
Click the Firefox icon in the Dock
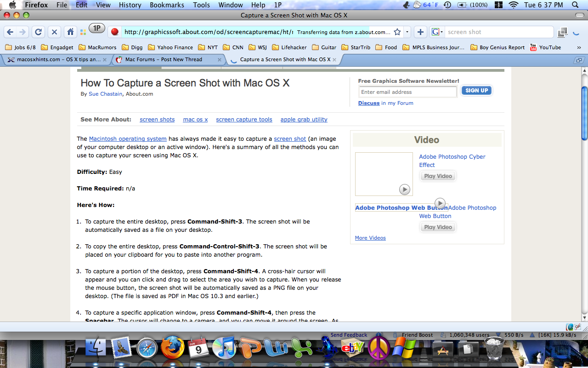click(172, 347)
